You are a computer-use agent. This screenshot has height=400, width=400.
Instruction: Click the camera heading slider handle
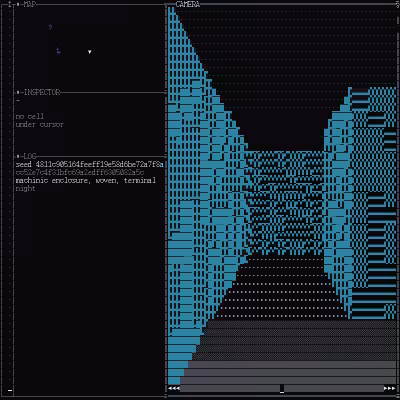click(282, 388)
